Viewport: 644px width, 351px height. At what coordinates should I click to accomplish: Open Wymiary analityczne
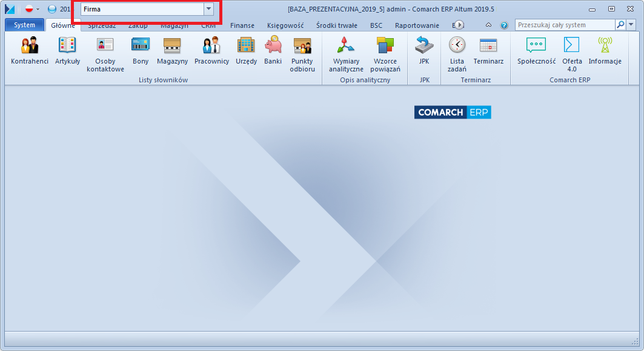pos(346,54)
